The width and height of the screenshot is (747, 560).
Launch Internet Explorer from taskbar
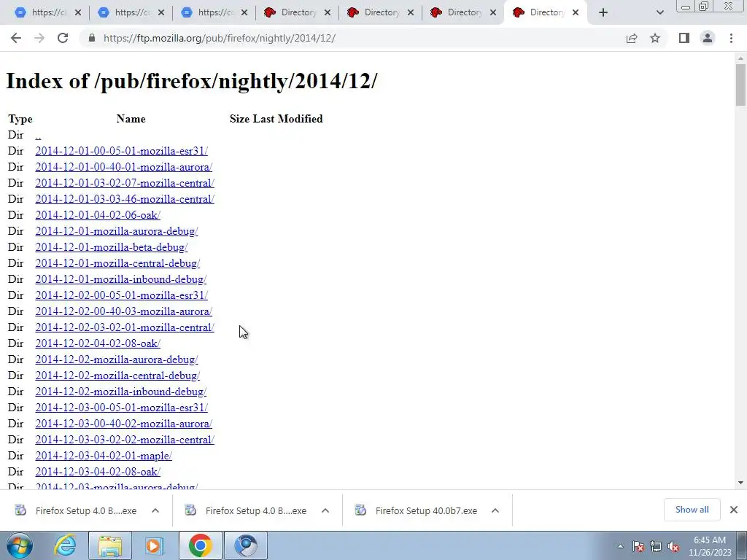pos(65,545)
